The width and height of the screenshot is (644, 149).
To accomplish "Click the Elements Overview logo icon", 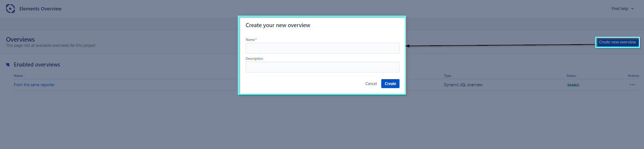I will coord(10,9).
